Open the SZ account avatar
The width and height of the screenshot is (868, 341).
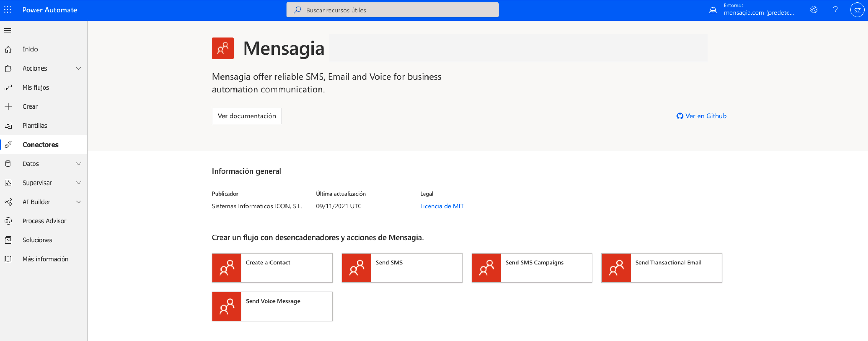click(857, 10)
